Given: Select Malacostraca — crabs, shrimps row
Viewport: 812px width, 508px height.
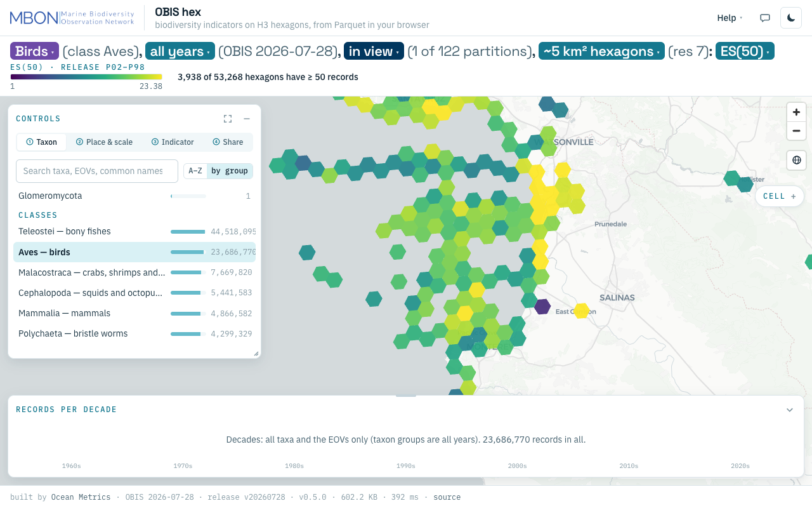Looking at the screenshot, I should (x=134, y=272).
